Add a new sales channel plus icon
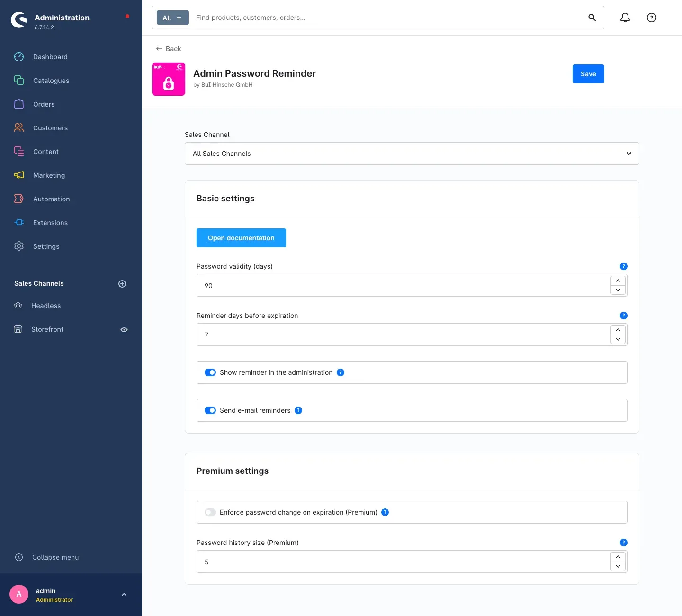 coord(122,284)
